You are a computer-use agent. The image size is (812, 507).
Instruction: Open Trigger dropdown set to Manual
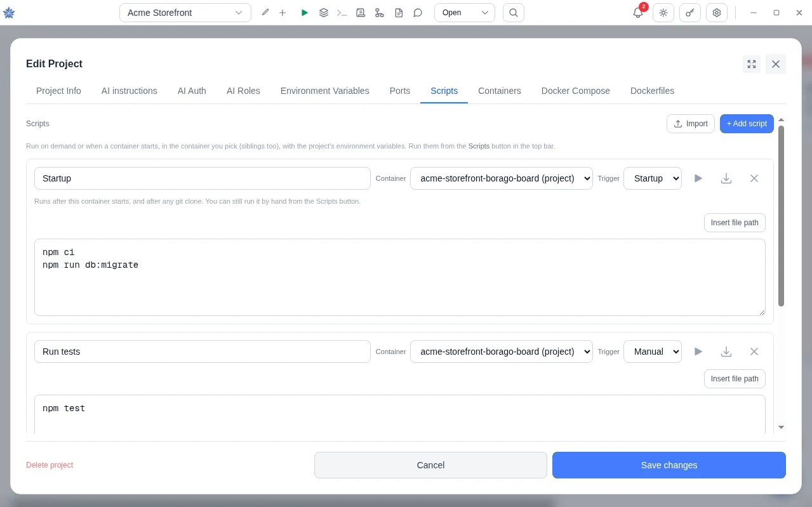click(x=653, y=352)
